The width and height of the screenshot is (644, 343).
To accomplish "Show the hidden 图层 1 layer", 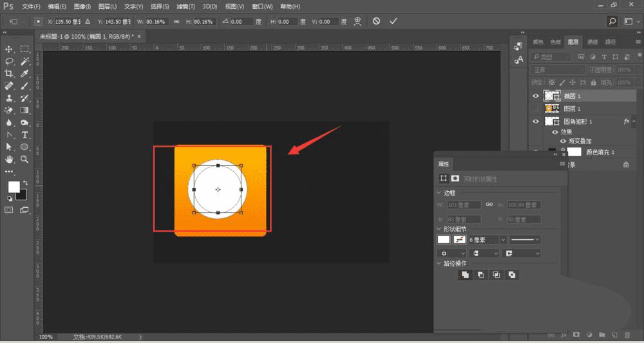I will coord(536,109).
